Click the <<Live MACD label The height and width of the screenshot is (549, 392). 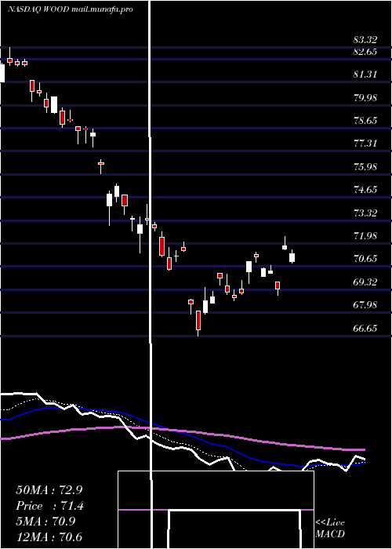(330, 528)
